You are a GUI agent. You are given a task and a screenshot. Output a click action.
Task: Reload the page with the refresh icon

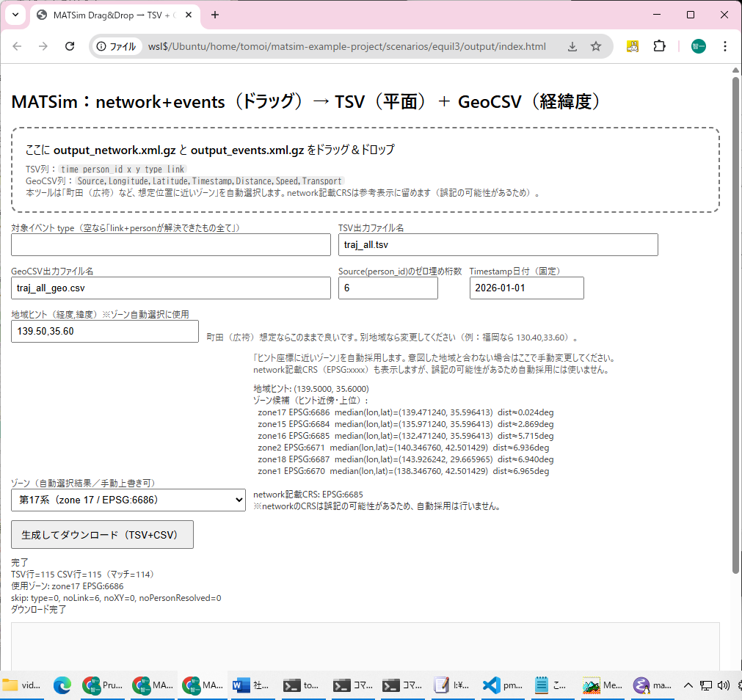point(70,46)
